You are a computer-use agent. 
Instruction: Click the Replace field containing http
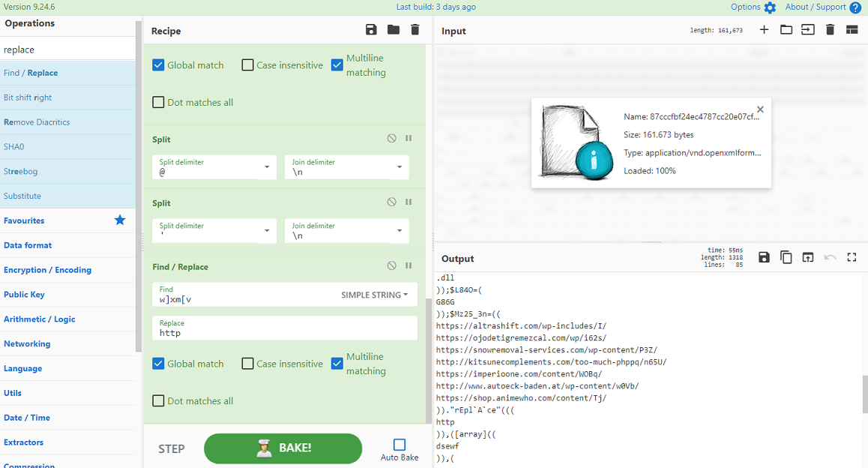pos(285,328)
